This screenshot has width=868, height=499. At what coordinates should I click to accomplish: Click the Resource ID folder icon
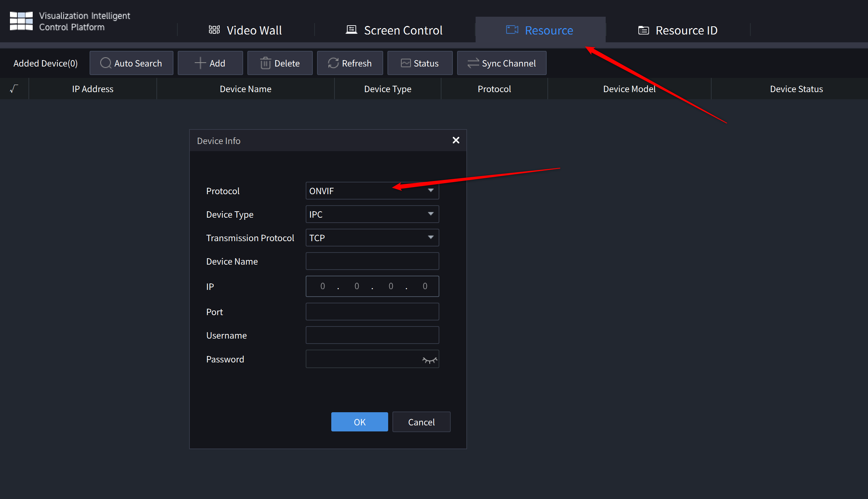(x=643, y=30)
